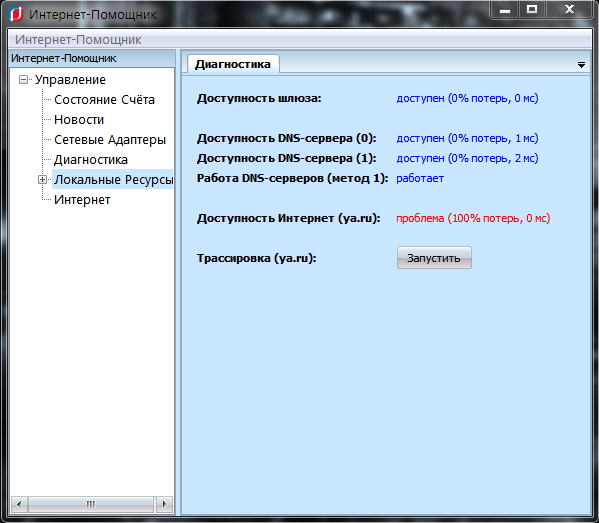Select the Управление root item
The height and width of the screenshot is (523, 599).
[70, 80]
